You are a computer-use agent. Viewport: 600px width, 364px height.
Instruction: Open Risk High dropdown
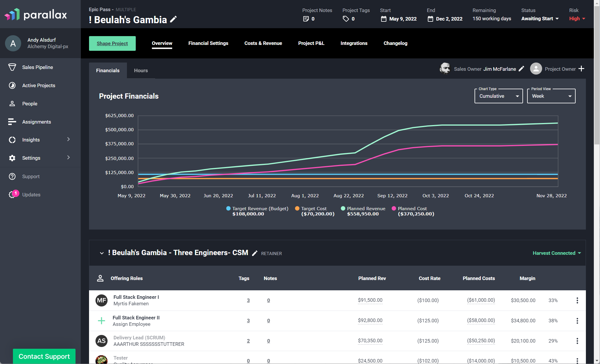(577, 18)
